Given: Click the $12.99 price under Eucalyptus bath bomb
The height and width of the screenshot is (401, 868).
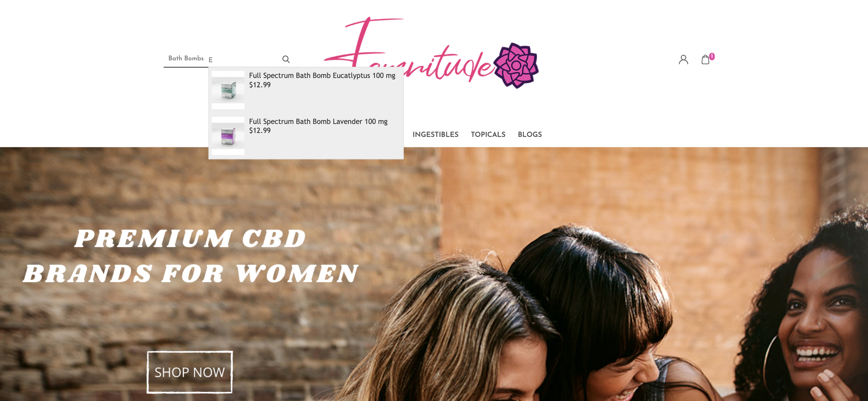Looking at the screenshot, I should click(260, 85).
